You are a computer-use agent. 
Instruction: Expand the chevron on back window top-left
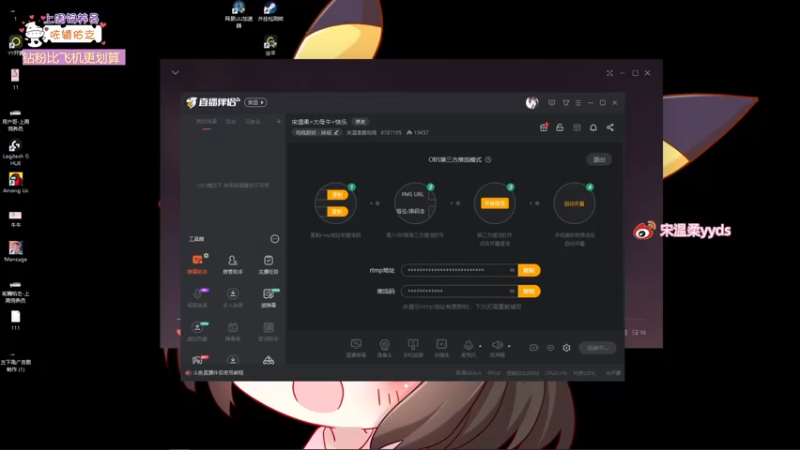[x=176, y=73]
